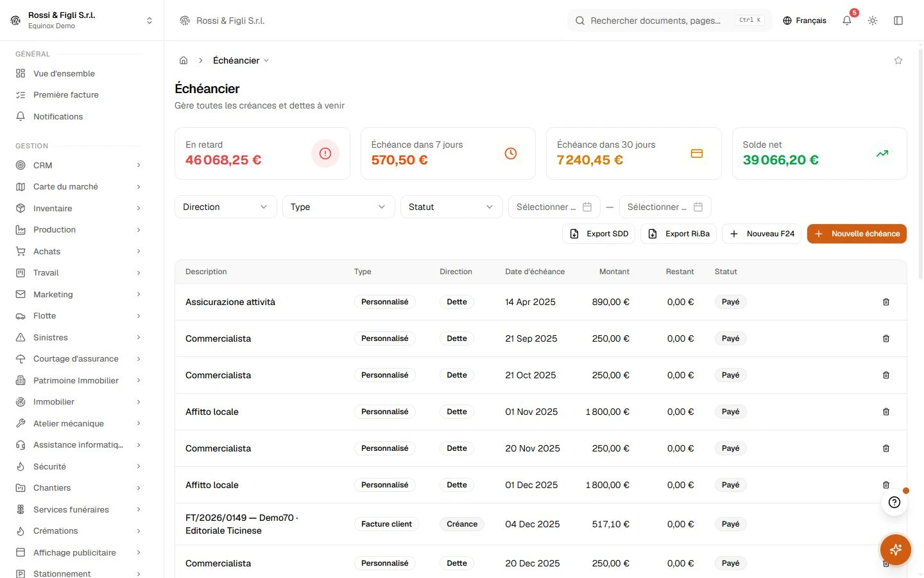
Task: Toggle the sidebar panel icon
Action: point(898,21)
